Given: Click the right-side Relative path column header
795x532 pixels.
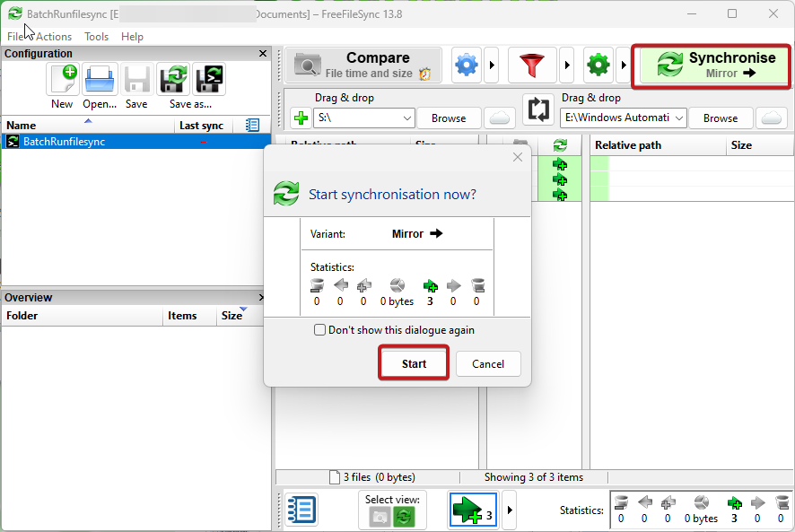Looking at the screenshot, I should [x=658, y=145].
